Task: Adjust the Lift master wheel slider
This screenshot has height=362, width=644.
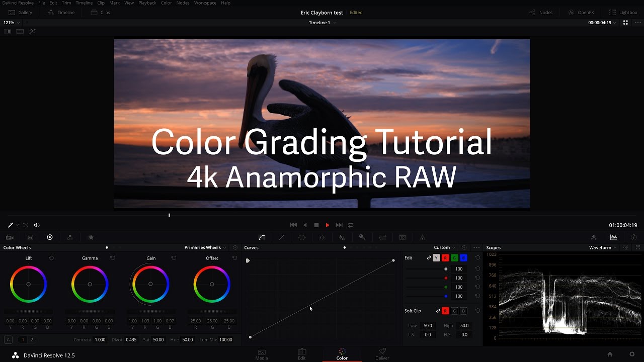Action: (x=28, y=312)
